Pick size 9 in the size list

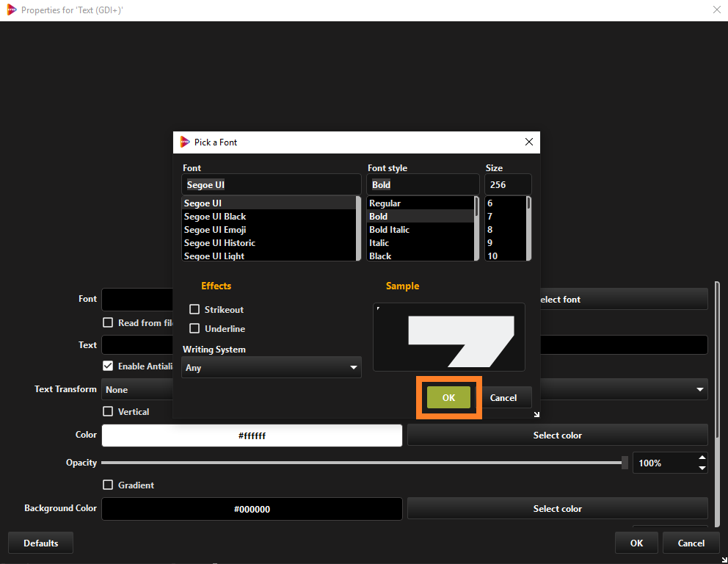(505, 243)
